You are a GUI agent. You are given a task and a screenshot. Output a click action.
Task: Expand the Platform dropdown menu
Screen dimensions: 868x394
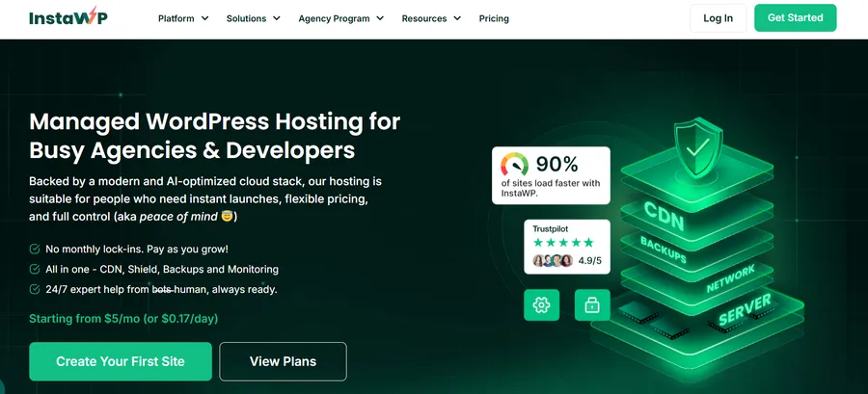click(x=183, y=18)
